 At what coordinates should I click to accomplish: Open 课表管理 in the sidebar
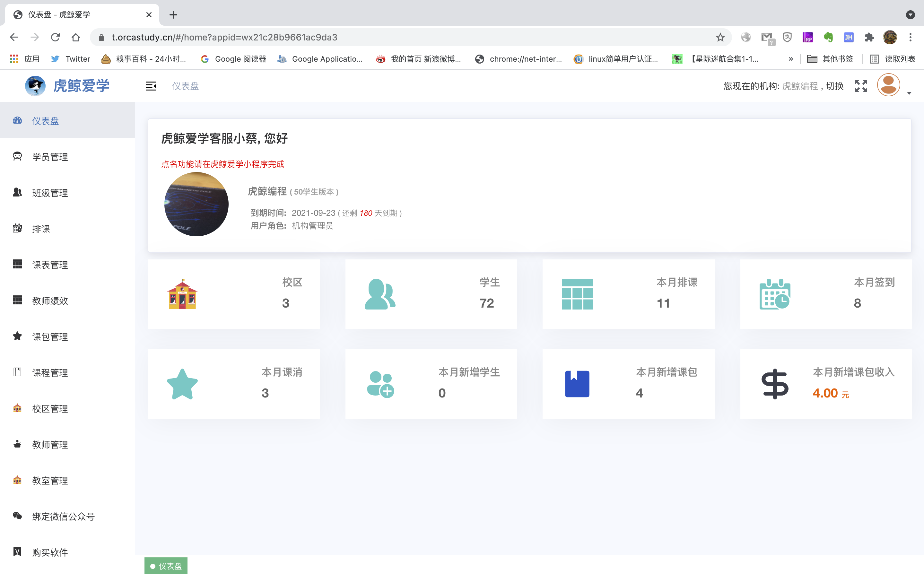[x=67, y=265]
